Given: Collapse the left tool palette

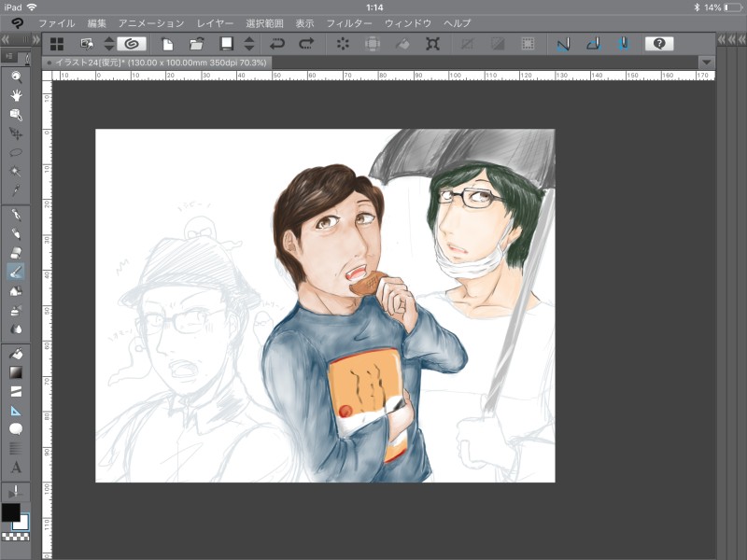Looking at the screenshot, I should click(x=7, y=39).
